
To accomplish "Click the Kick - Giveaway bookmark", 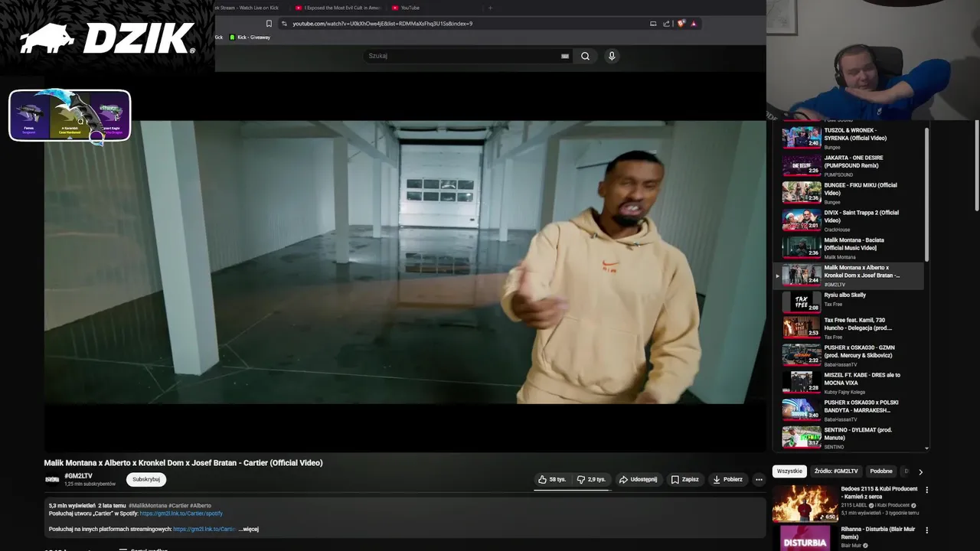I will pos(250,37).
